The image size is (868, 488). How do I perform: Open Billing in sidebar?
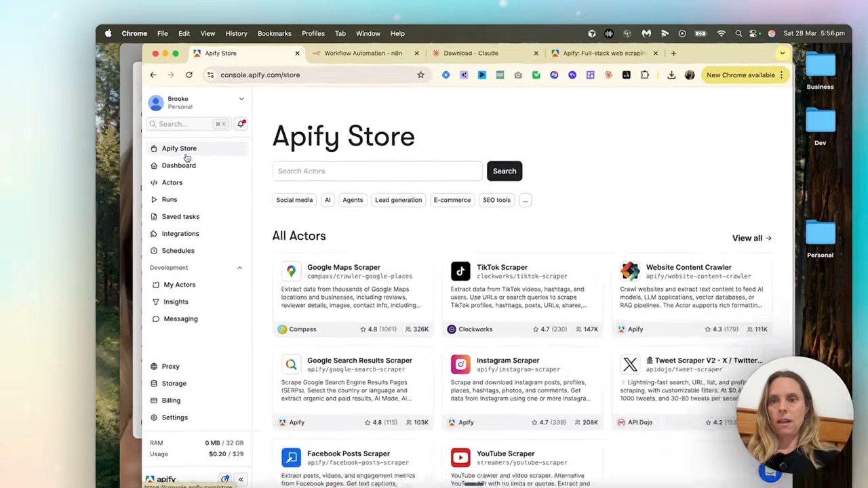(171, 400)
